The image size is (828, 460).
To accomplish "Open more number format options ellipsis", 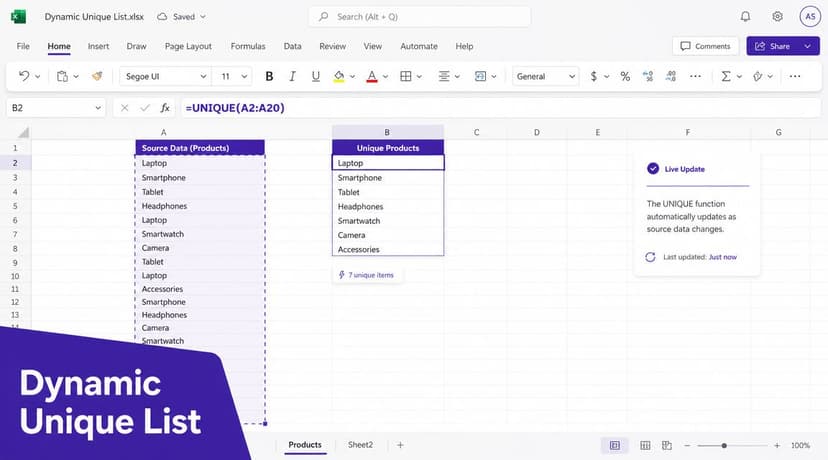I will tap(695, 76).
